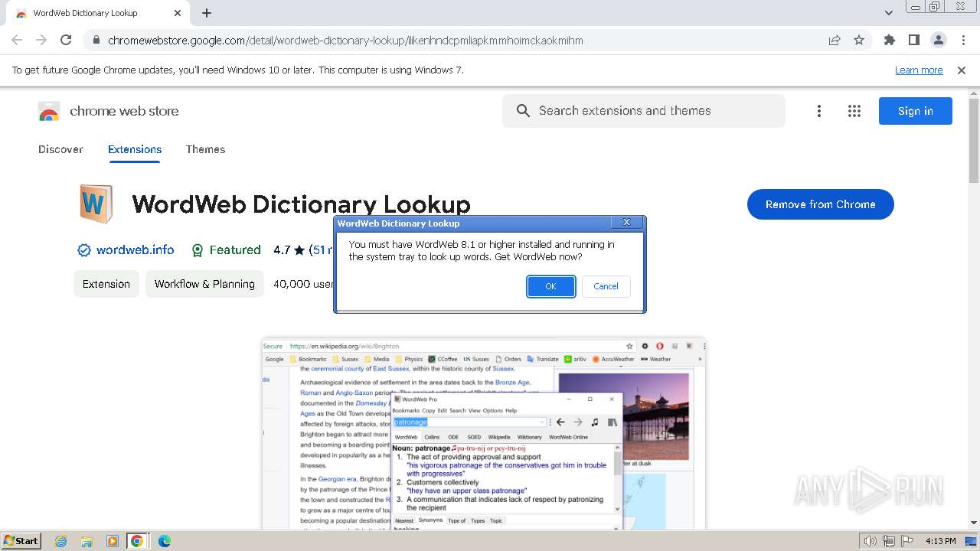Image resolution: width=980 pixels, height=551 pixels.
Task: Launch Internet Explorer from taskbar
Action: 61,541
